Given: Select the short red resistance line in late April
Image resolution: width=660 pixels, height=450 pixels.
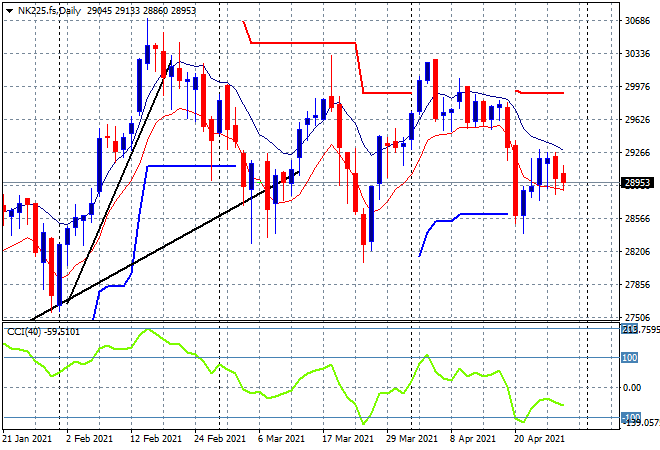Looking at the screenshot, I should click(540, 93).
